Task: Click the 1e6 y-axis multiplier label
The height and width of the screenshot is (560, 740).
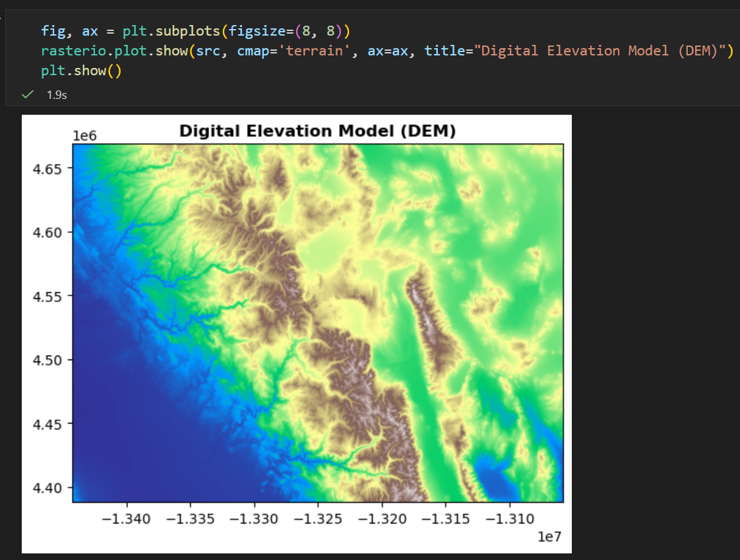Action: 84,136
